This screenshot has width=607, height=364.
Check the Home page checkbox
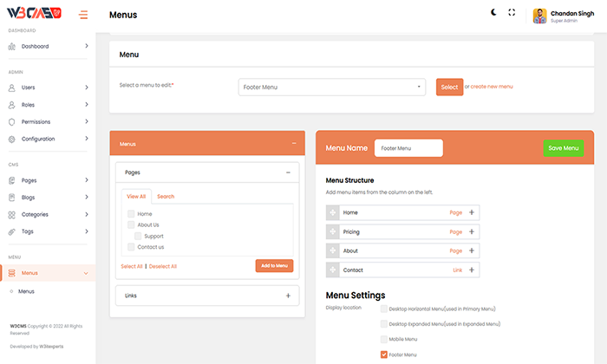(132, 213)
